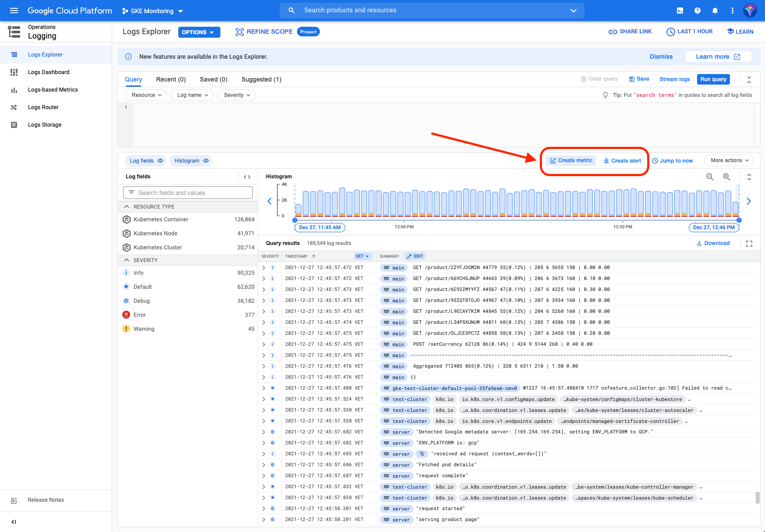
Task: Toggle Histogram panel visibility
Action: tap(191, 161)
